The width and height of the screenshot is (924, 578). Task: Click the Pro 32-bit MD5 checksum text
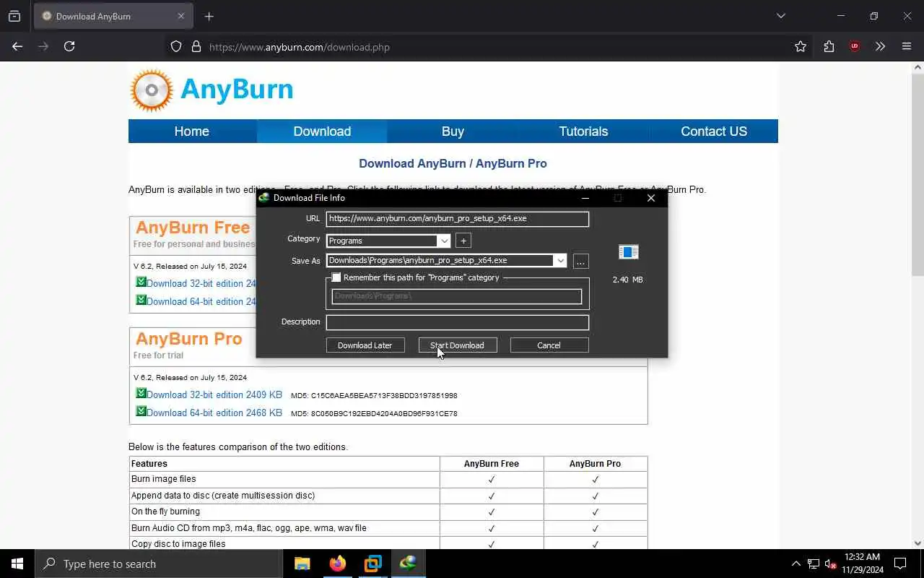click(x=374, y=395)
